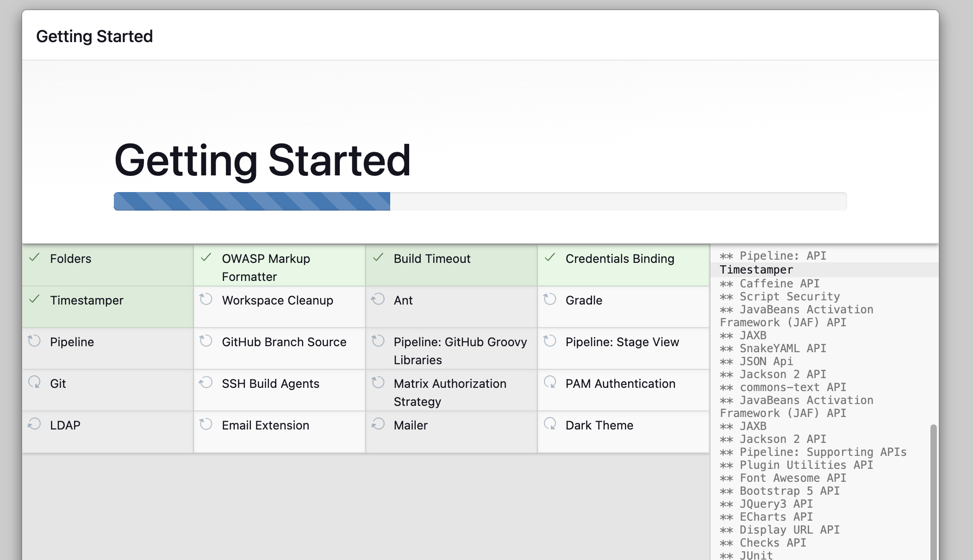
Task: Select the Gradle plugin name
Action: coord(584,300)
